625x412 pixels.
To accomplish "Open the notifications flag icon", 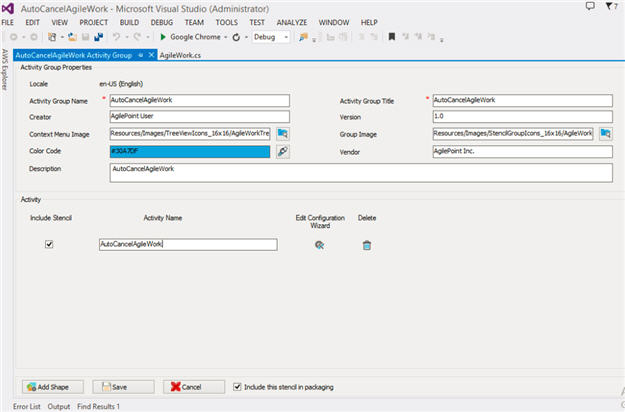I will tap(609, 6).
